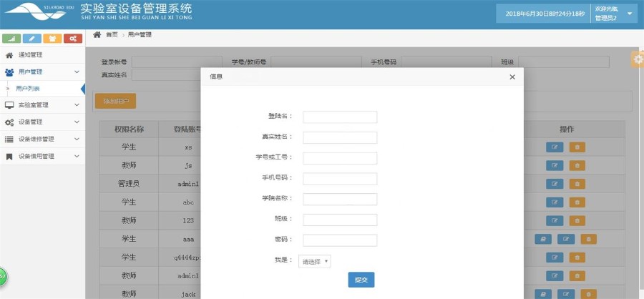Click 用户管理 in the breadcrumb
This screenshot has height=299, width=644.
click(x=140, y=35)
